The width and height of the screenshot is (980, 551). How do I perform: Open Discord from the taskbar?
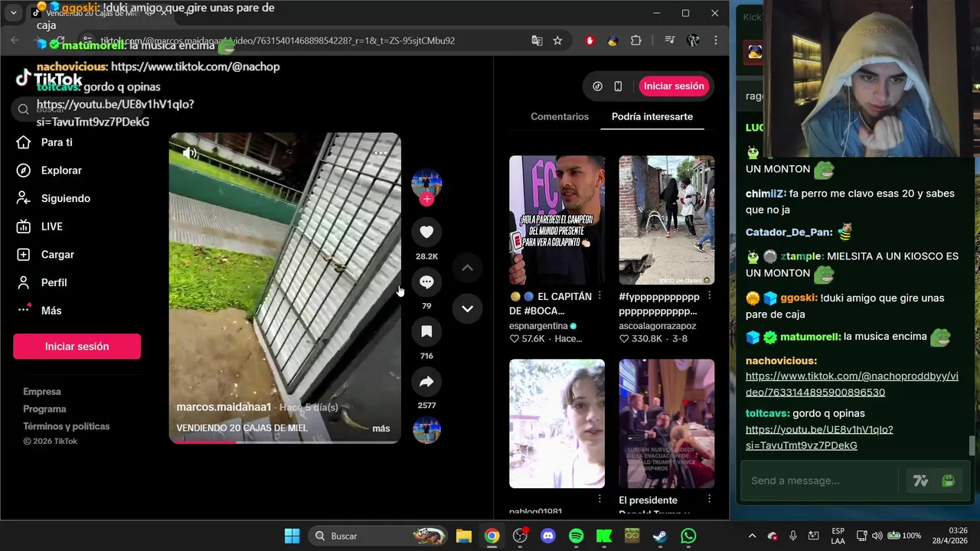point(547,536)
